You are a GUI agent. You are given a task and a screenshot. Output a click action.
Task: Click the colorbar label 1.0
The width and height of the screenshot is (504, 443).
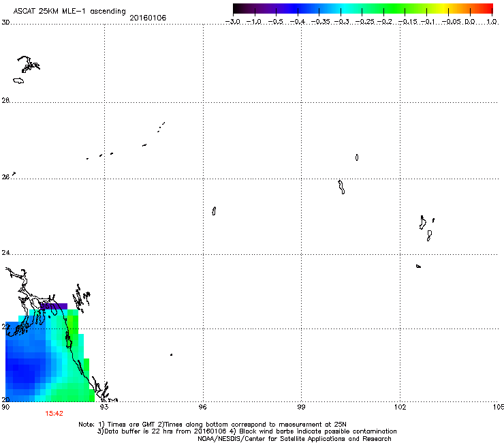point(492,22)
